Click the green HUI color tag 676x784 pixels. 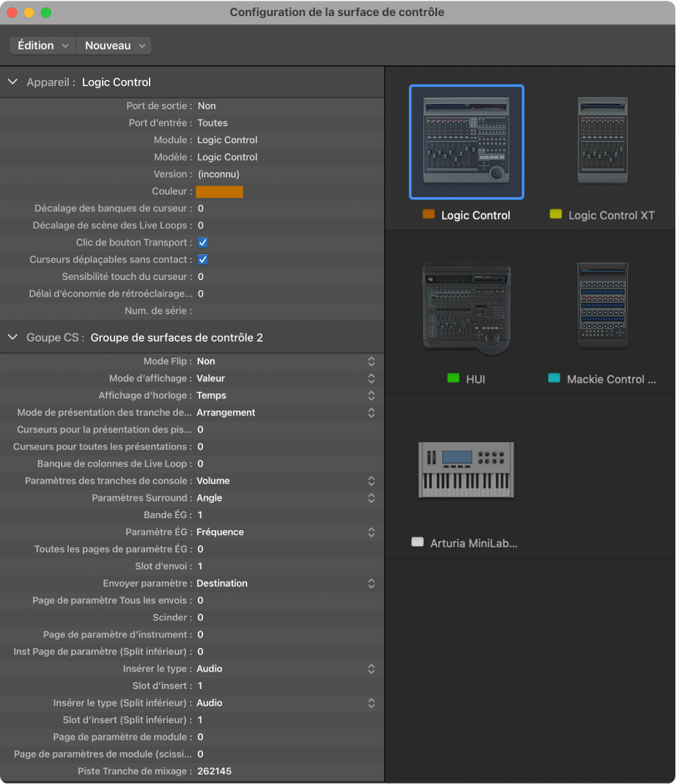tap(454, 379)
